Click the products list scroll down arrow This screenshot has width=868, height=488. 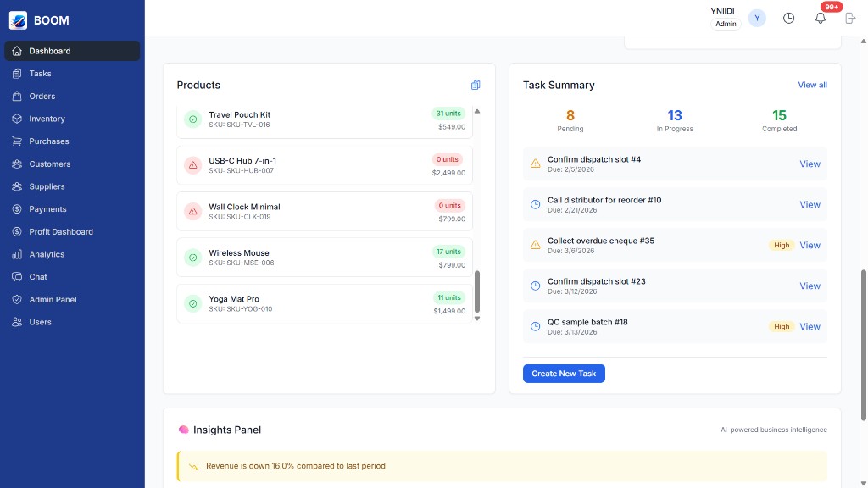pyautogui.click(x=477, y=319)
